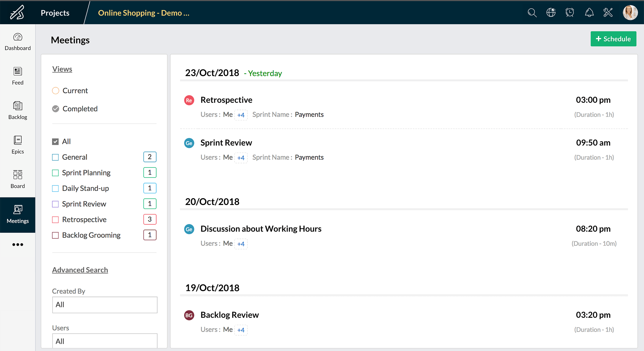Check the General meeting type

coord(55,157)
